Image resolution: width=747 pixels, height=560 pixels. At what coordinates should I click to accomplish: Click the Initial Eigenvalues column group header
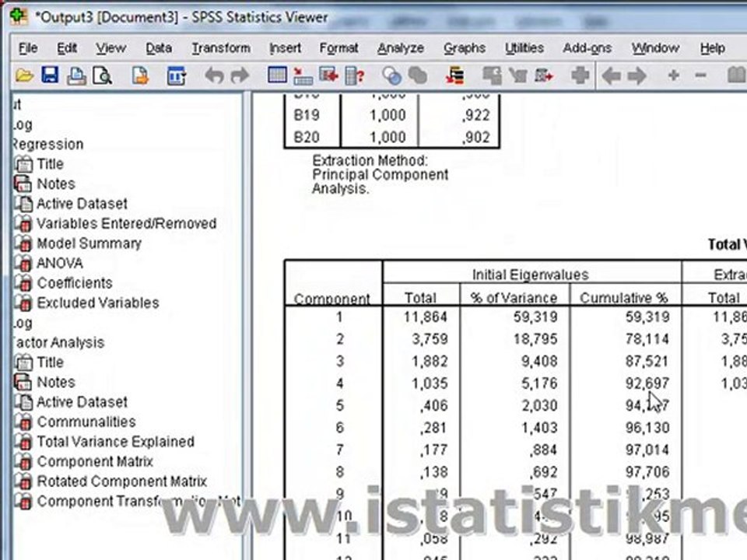point(530,275)
